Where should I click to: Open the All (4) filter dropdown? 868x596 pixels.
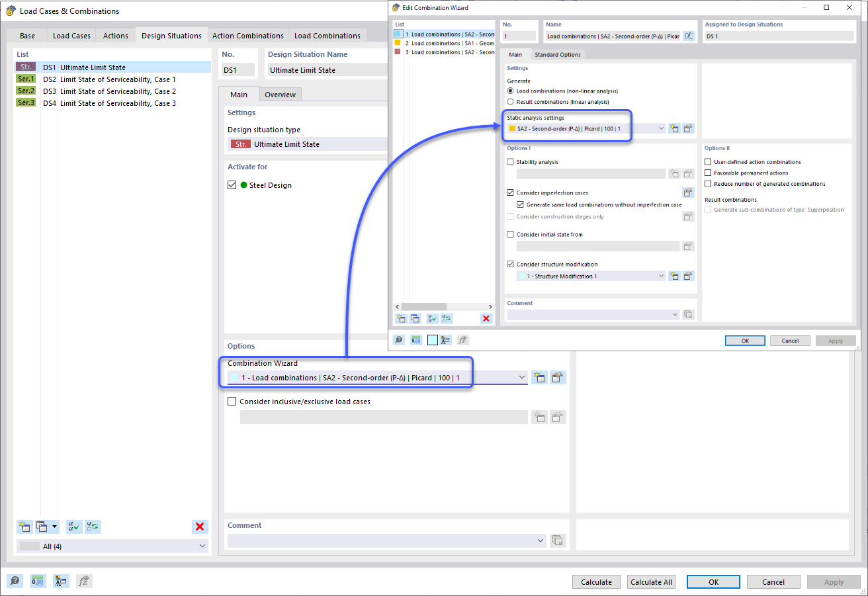(202, 546)
